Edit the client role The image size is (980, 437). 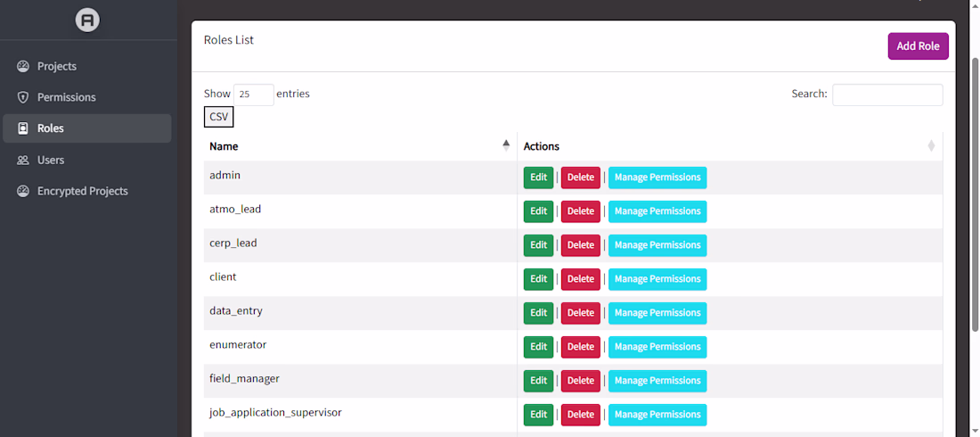pyautogui.click(x=539, y=278)
